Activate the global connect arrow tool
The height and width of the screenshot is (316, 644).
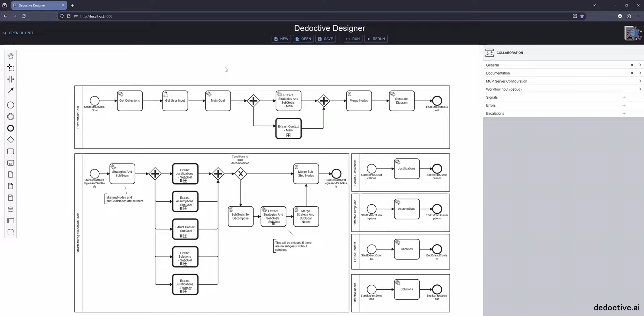[x=11, y=91]
